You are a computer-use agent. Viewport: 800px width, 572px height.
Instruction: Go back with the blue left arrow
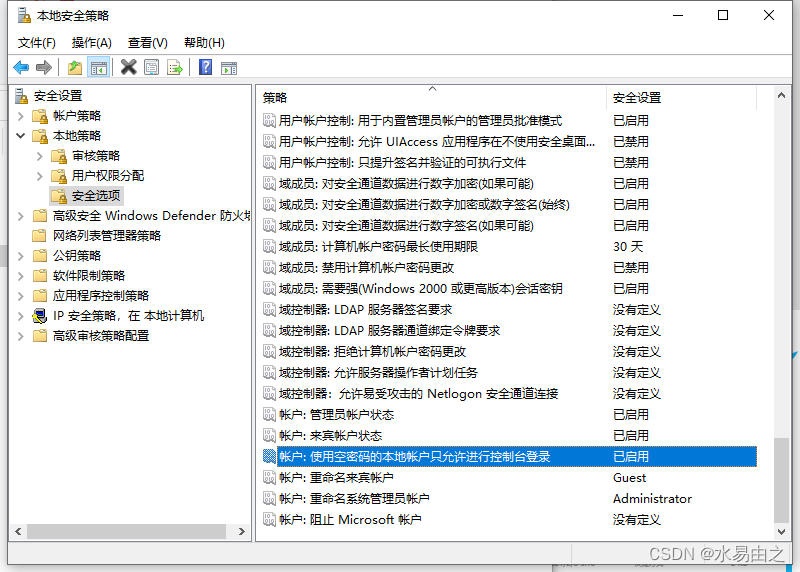click(x=21, y=67)
